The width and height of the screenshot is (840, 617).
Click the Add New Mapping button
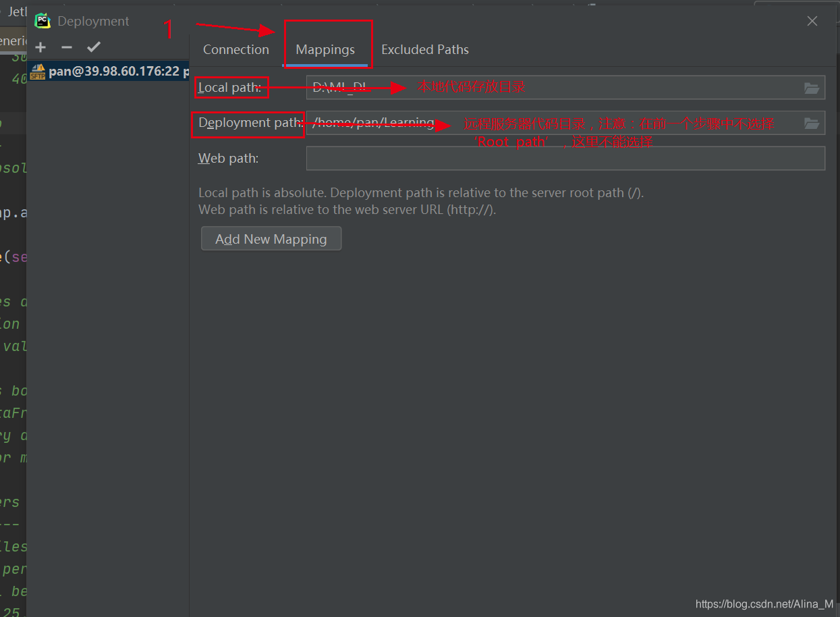pos(271,239)
